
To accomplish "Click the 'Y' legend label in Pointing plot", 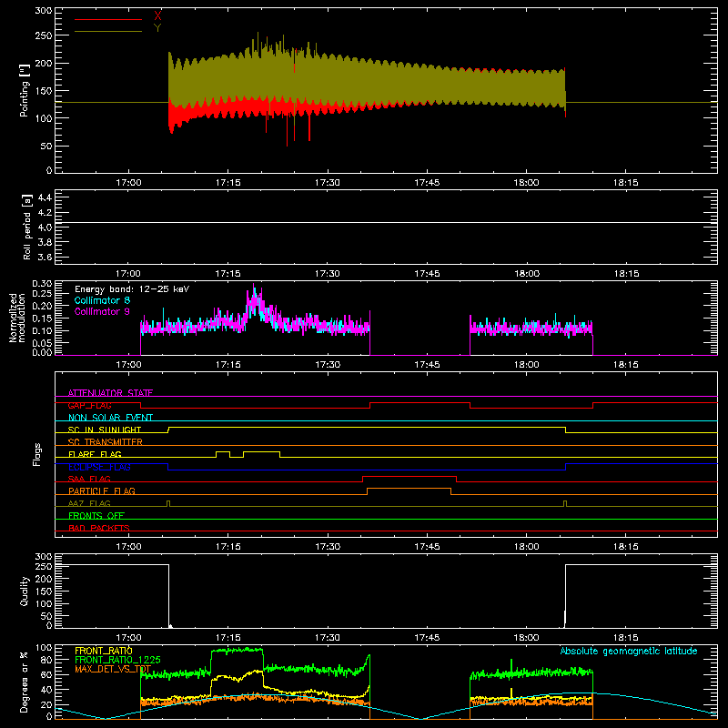I will (157, 28).
